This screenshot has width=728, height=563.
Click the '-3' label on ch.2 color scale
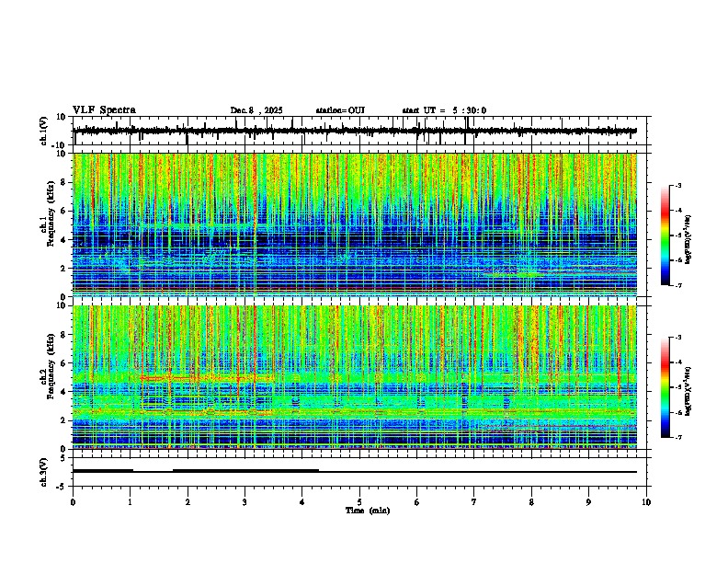[678, 338]
